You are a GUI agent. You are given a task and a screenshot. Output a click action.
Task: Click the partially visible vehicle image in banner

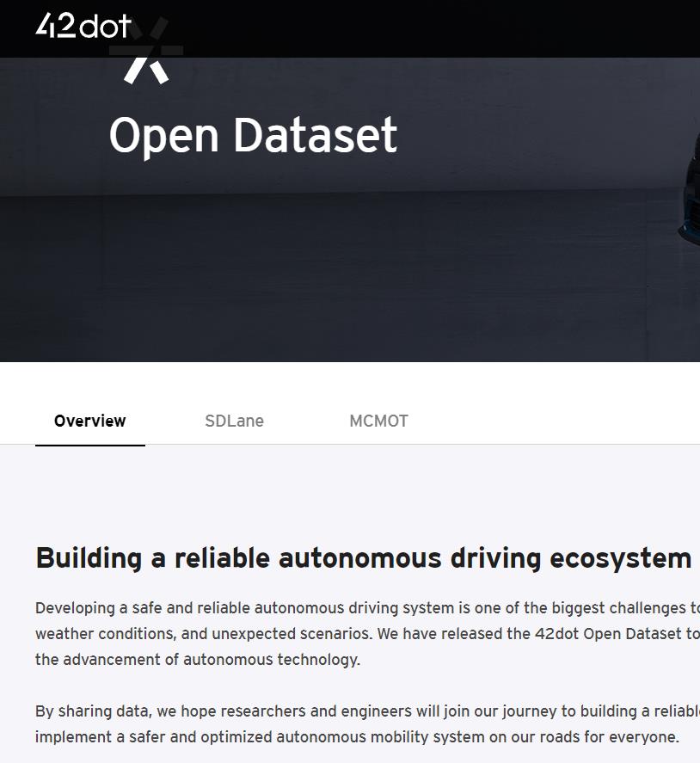pyautogui.click(x=691, y=198)
